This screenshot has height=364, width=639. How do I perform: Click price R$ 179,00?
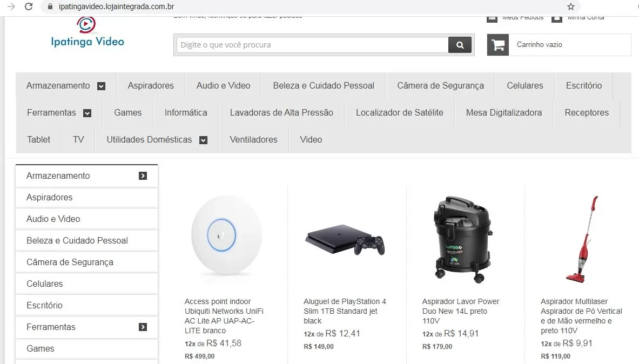[438, 347]
